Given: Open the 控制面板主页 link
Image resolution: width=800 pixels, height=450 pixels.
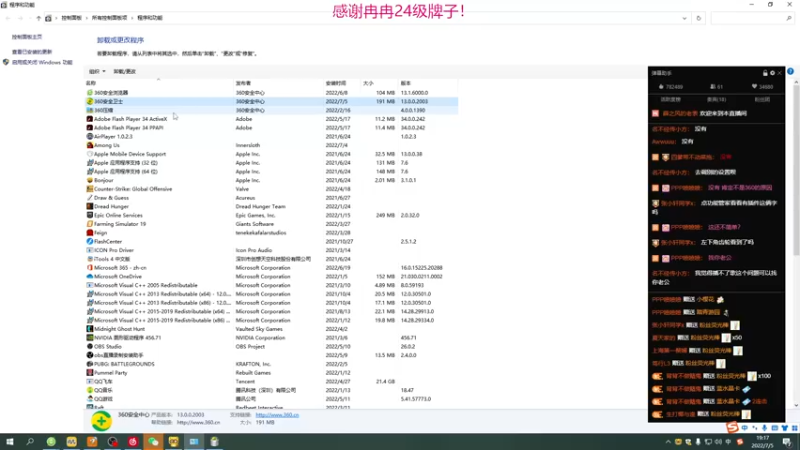Looking at the screenshot, I should tap(27, 37).
